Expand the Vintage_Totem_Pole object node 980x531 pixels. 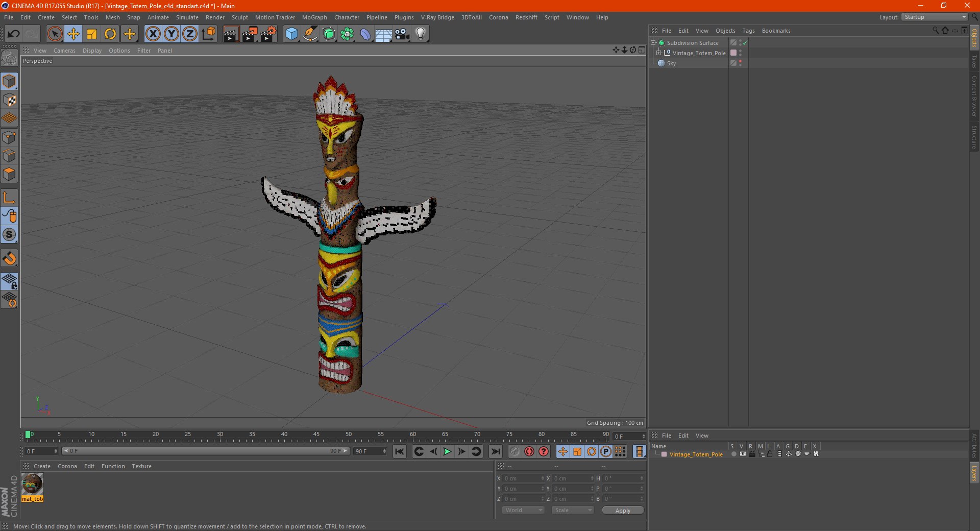tap(659, 53)
